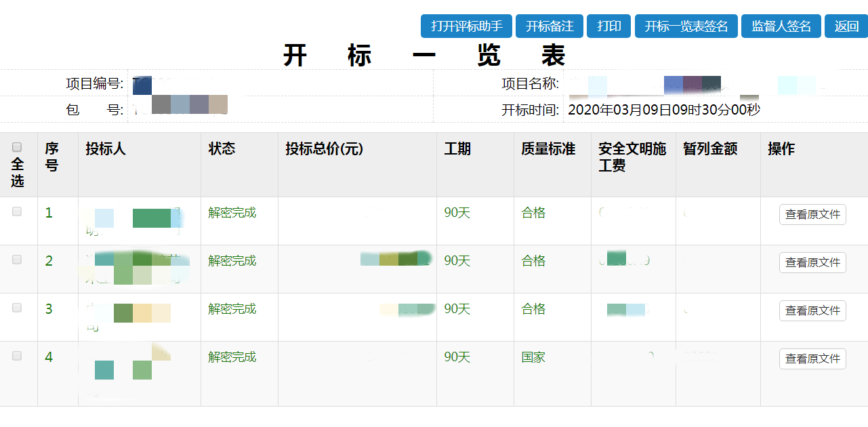Click the 打开评标助手 button
The width and height of the screenshot is (868, 427).
[x=466, y=26]
